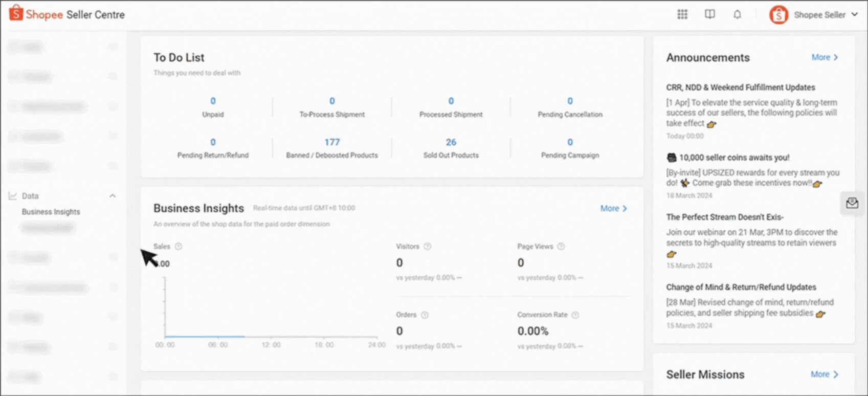Open the floating chat inbox icon
Screen dimensions: 868x396
click(x=852, y=203)
